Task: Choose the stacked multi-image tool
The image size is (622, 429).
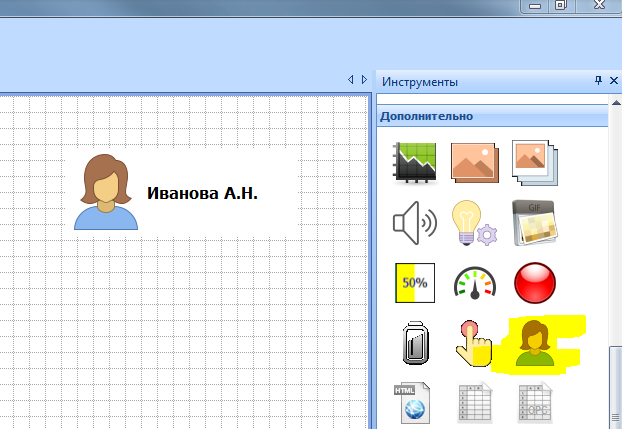Action: click(x=534, y=162)
